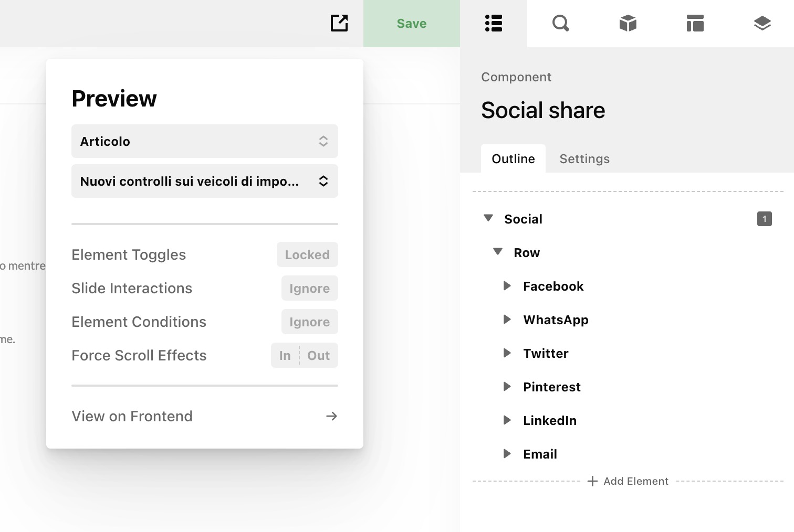Click the View on Frontend arrow icon
The height and width of the screenshot is (532, 794).
coord(331,416)
